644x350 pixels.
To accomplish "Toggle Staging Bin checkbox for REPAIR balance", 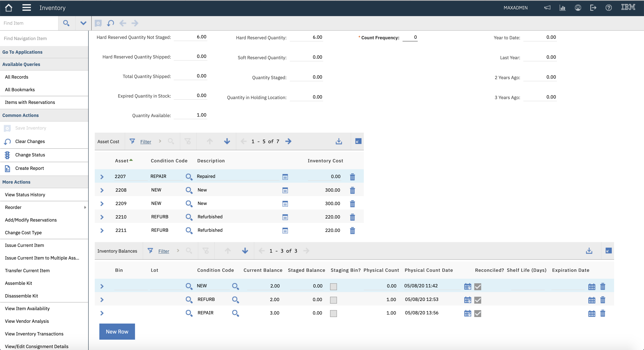I will [x=333, y=313].
